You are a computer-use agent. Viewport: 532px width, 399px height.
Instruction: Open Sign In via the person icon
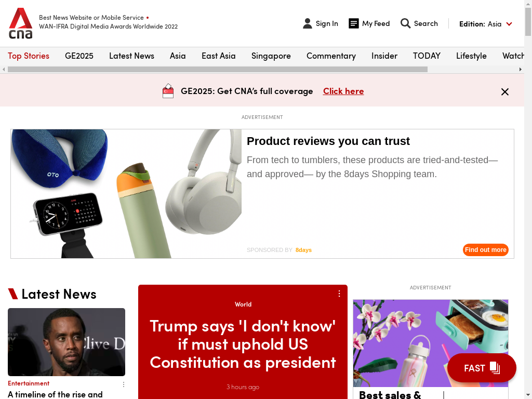308,23
